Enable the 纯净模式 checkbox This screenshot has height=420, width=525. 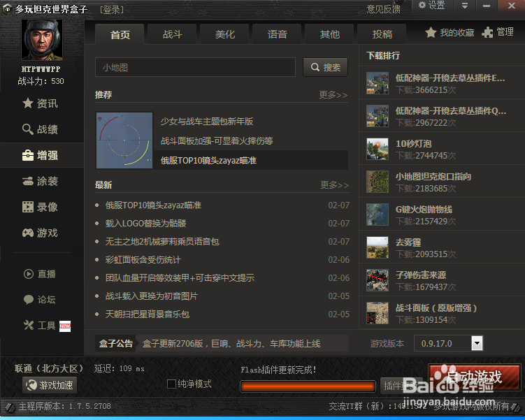click(171, 384)
